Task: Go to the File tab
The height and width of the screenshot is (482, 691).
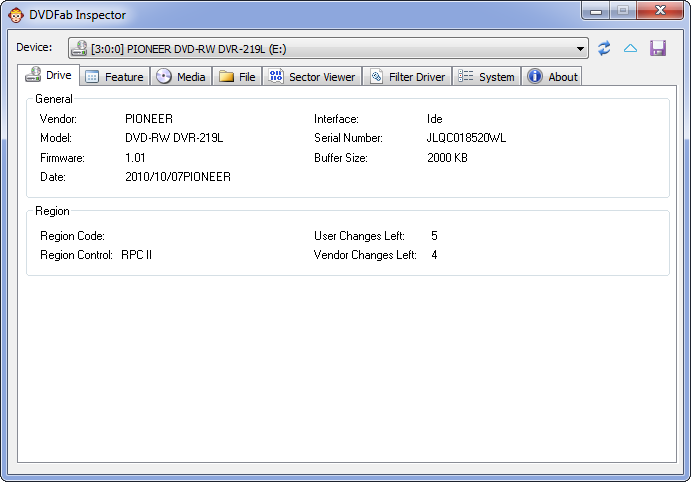Action: click(237, 77)
